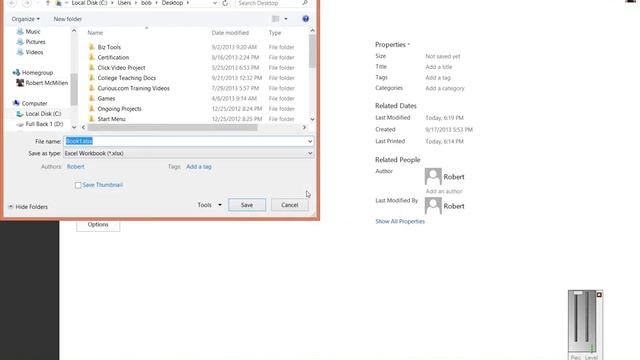Select the Biz Tools folder
Viewport: 640px width, 360px height.
pos(109,47)
